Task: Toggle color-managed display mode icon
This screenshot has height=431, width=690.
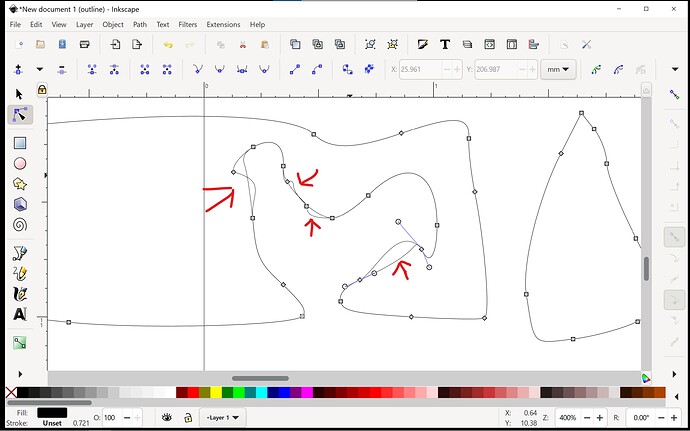Action: [x=646, y=378]
